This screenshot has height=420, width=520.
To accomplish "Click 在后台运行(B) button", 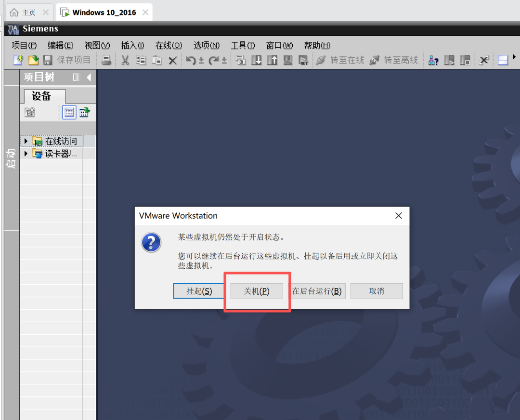I will point(317,291).
